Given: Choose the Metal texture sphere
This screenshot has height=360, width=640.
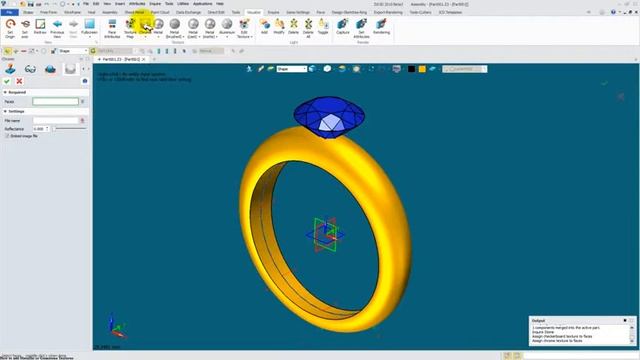Looking at the screenshot, I should [158, 24].
